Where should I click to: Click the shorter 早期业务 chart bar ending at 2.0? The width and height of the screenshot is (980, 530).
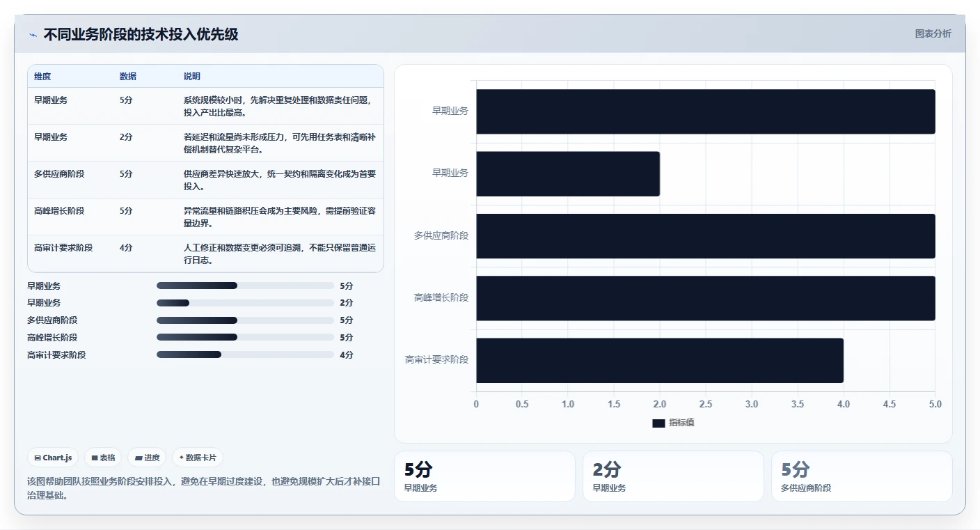coord(568,173)
